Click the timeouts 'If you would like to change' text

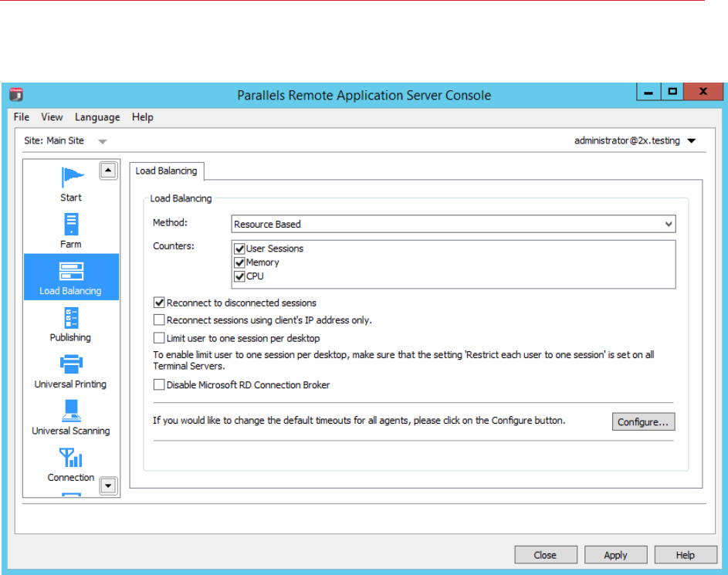[359, 421]
